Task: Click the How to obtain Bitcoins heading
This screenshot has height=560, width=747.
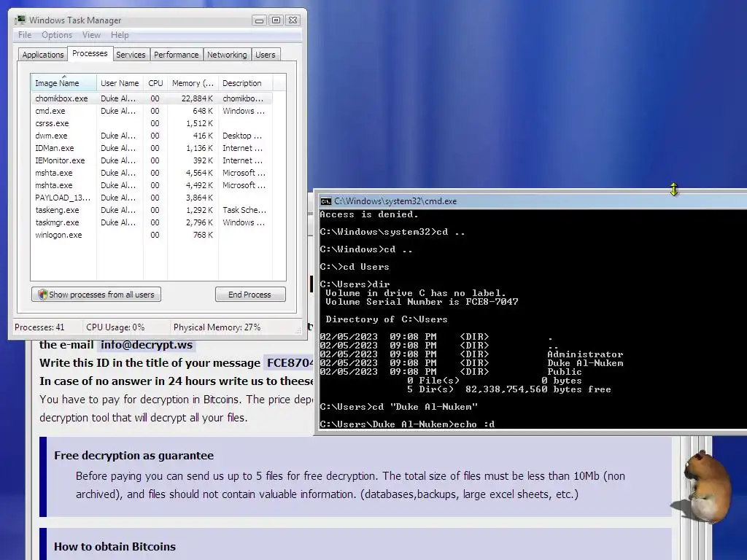Action: click(x=115, y=547)
